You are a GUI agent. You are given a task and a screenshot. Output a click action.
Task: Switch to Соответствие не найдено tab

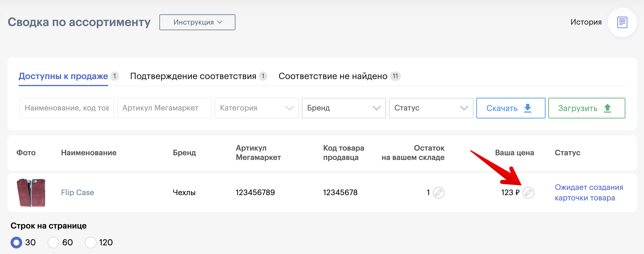(x=333, y=76)
